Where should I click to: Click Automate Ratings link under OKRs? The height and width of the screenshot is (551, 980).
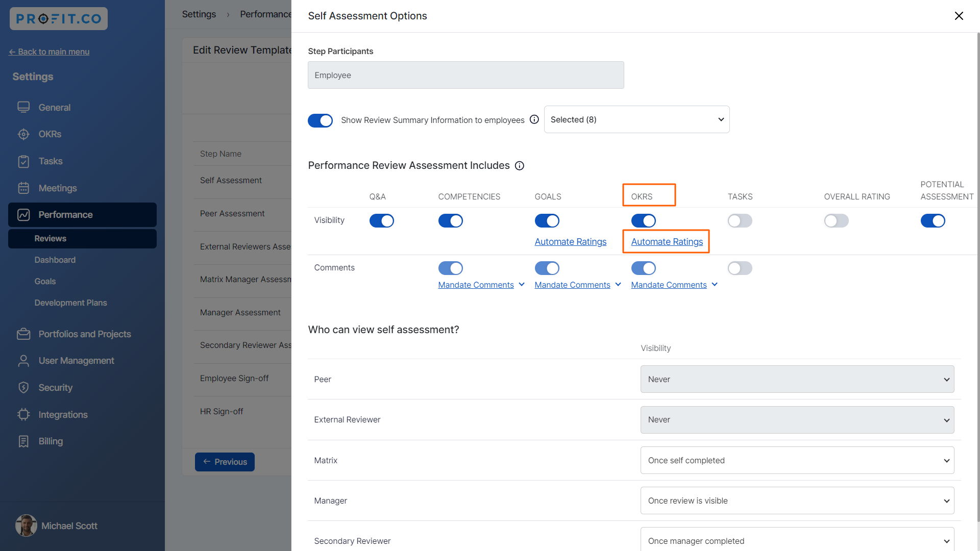pos(667,242)
